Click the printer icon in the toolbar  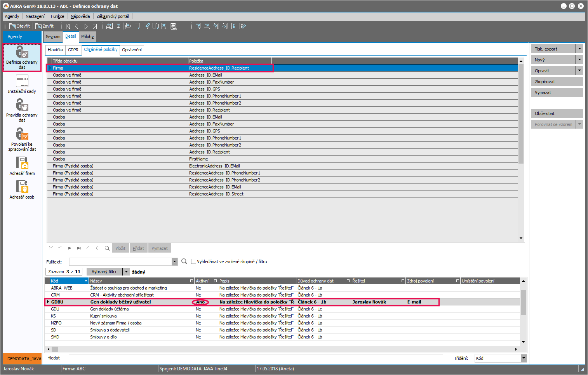tap(128, 26)
